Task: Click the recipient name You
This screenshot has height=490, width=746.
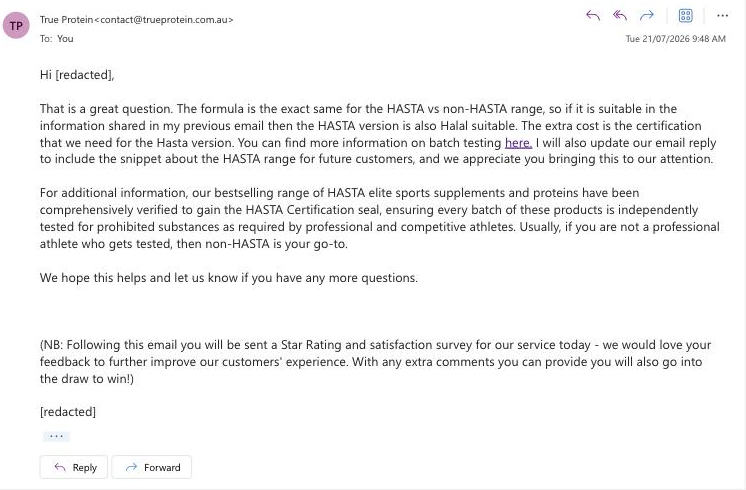Action: (65, 39)
